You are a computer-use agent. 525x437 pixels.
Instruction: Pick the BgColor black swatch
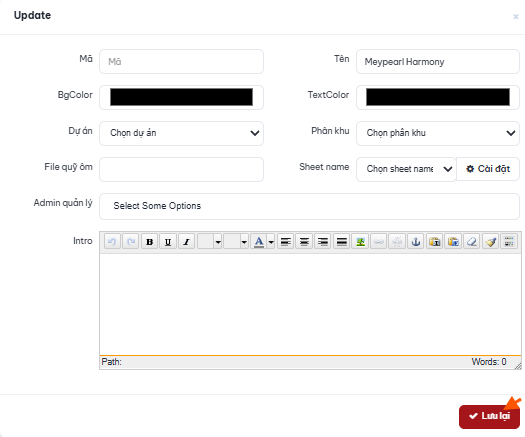181,97
